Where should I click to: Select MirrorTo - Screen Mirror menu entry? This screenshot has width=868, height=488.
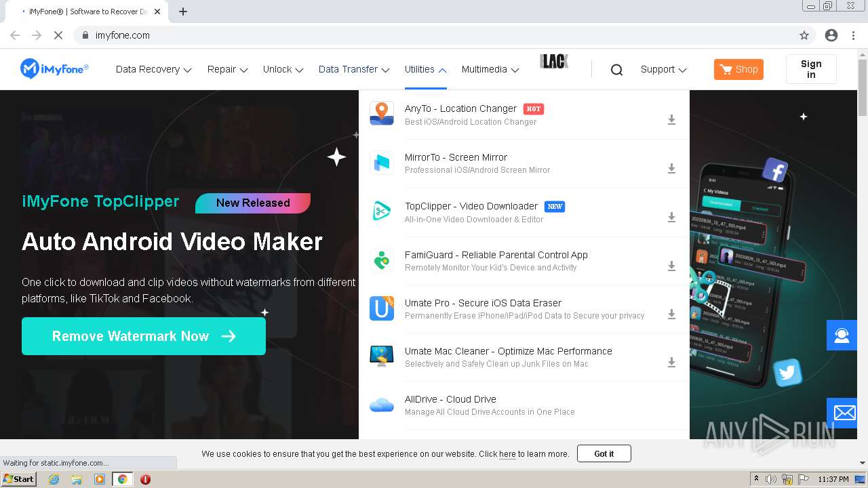pyautogui.click(x=456, y=157)
